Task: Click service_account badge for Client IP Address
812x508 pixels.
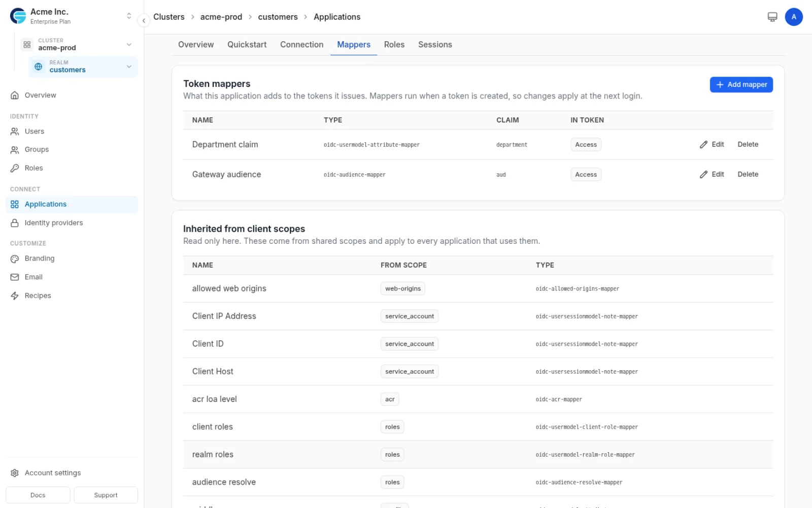Action: click(x=410, y=316)
